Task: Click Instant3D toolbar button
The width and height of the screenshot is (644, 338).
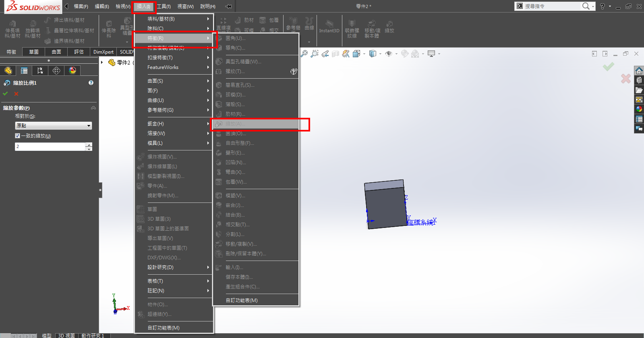Action: click(329, 27)
